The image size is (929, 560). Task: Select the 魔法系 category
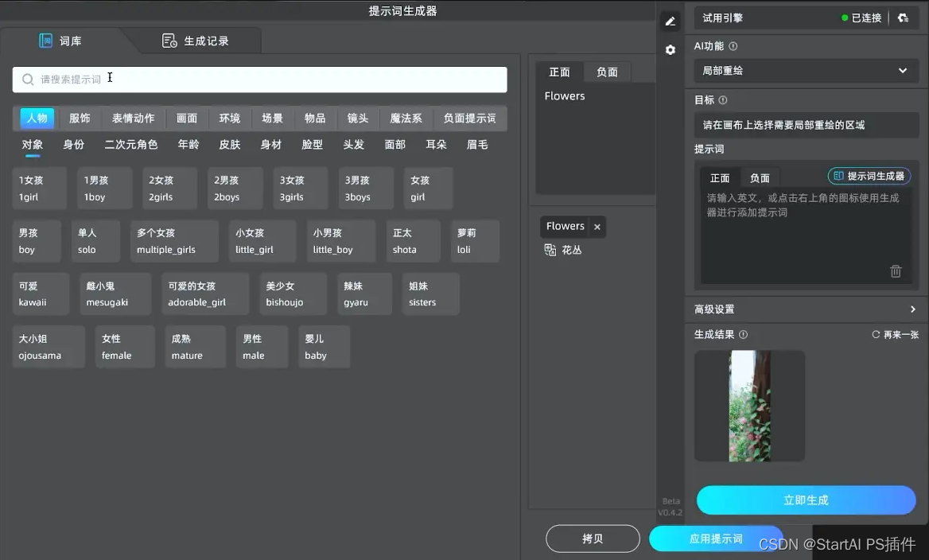click(x=406, y=119)
